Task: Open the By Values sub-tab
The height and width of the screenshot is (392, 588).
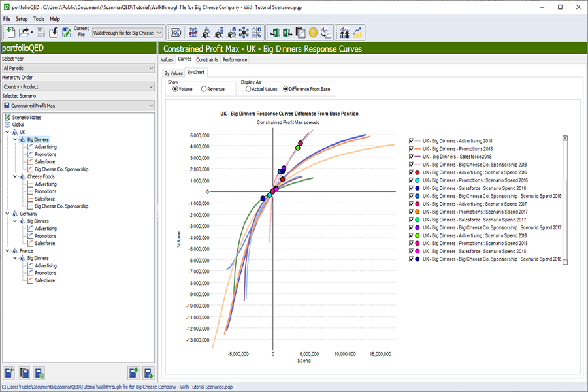Action: [173, 73]
